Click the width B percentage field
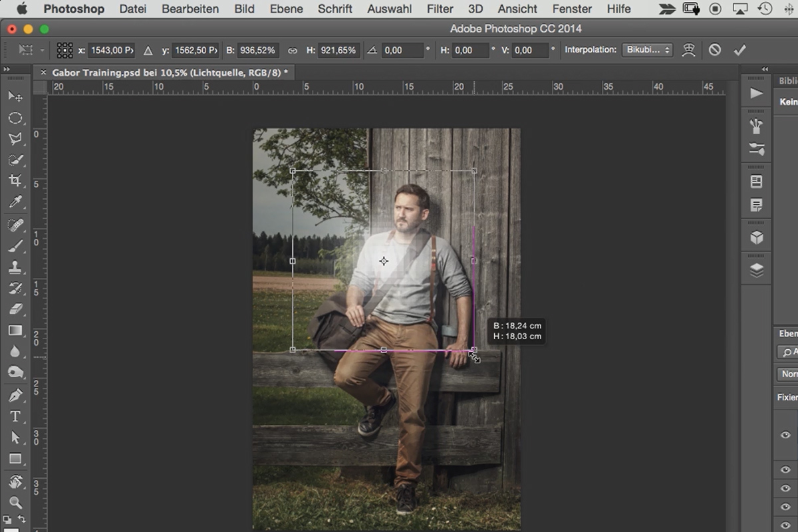Screen dimensions: 798x532 tap(259, 50)
